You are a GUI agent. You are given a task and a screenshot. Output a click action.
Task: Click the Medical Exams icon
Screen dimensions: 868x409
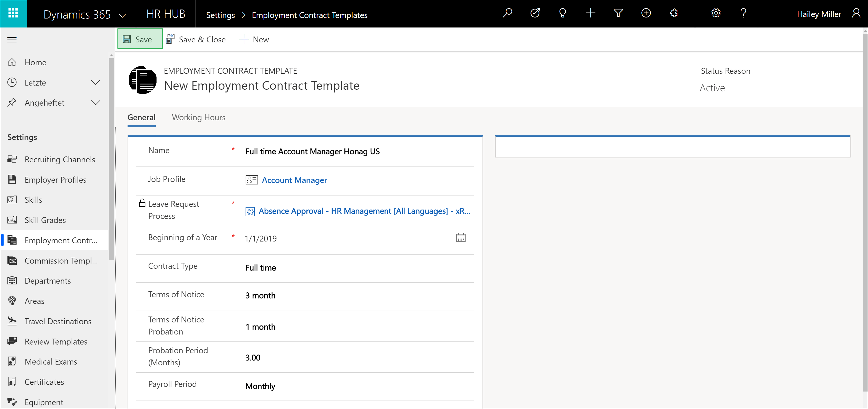pos(12,361)
